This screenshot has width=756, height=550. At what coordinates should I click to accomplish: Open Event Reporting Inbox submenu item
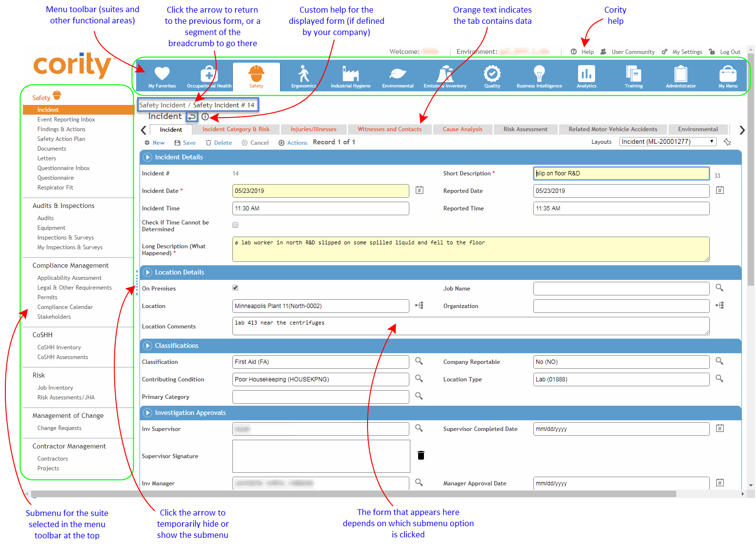tap(66, 120)
